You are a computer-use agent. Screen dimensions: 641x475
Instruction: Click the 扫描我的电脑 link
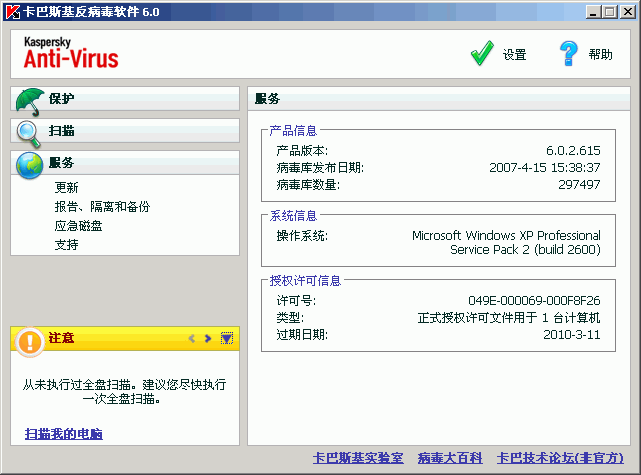64,433
